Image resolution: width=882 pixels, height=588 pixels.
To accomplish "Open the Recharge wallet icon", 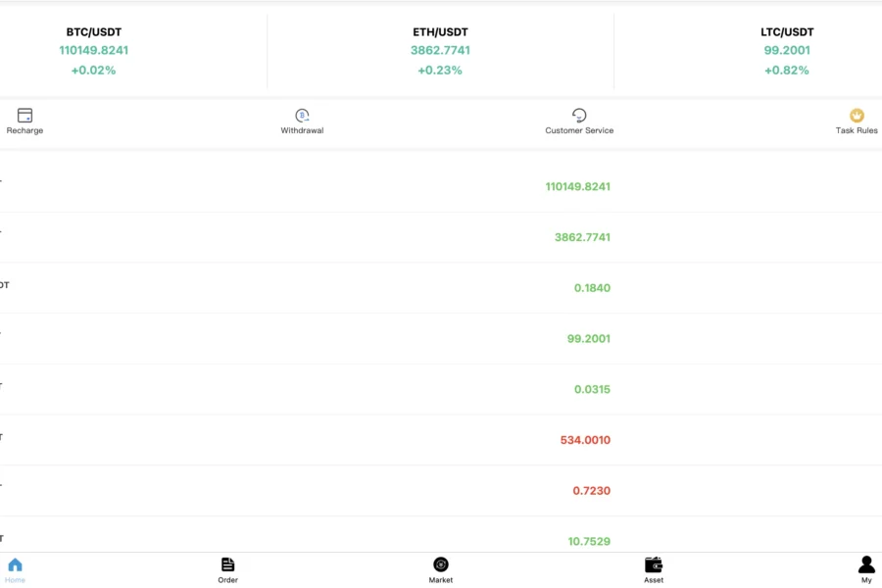I will pos(24,116).
